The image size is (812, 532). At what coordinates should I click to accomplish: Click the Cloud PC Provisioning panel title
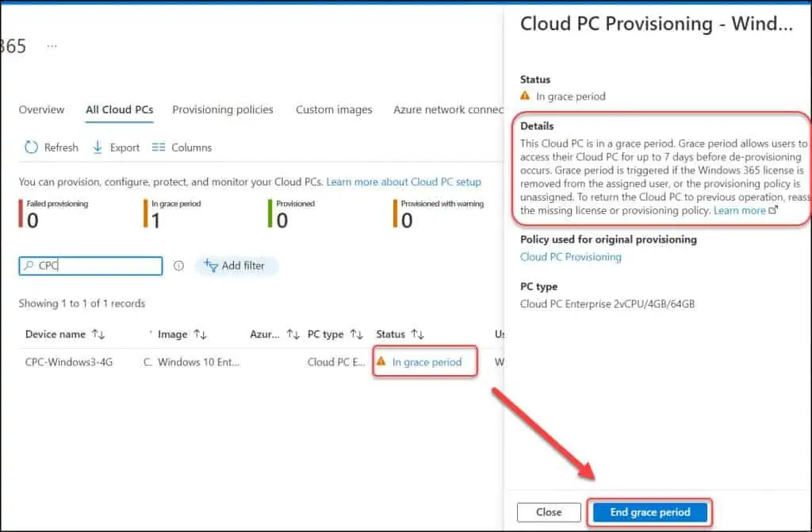[x=656, y=24]
